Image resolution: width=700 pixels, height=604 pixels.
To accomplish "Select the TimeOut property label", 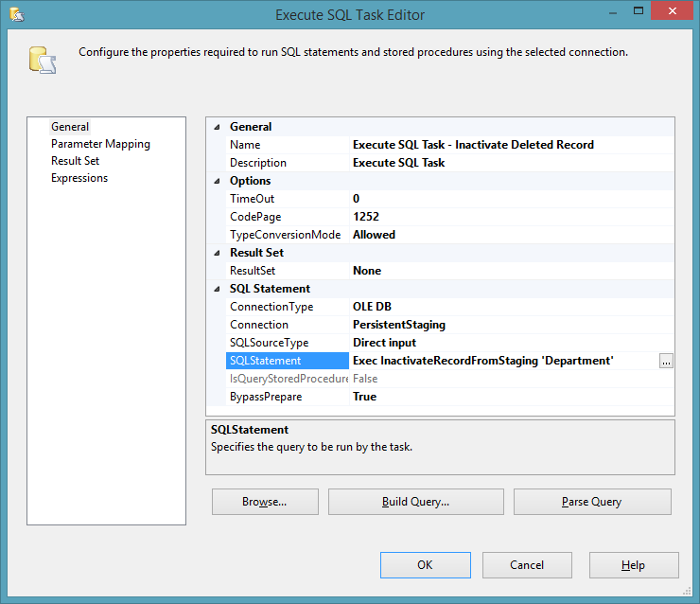I will tap(288, 199).
